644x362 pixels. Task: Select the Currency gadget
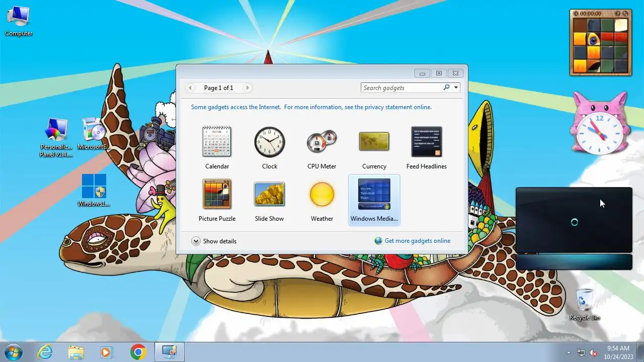pos(374,148)
